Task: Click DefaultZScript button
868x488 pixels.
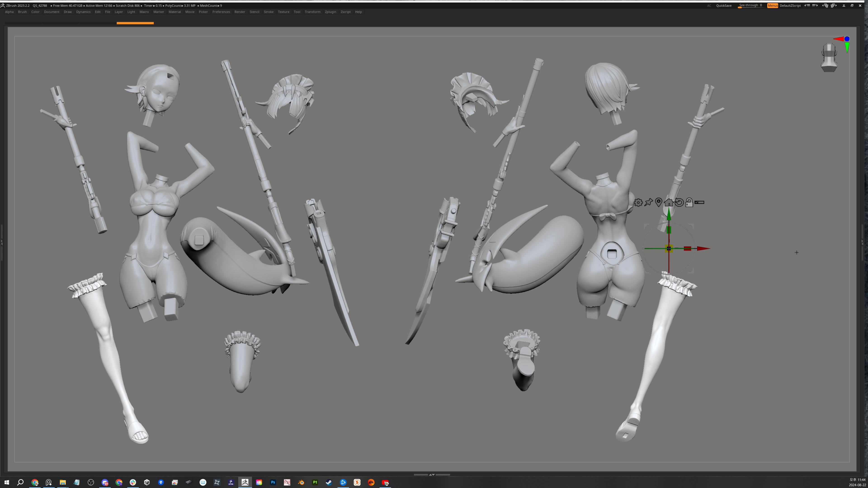Action: tap(790, 5)
